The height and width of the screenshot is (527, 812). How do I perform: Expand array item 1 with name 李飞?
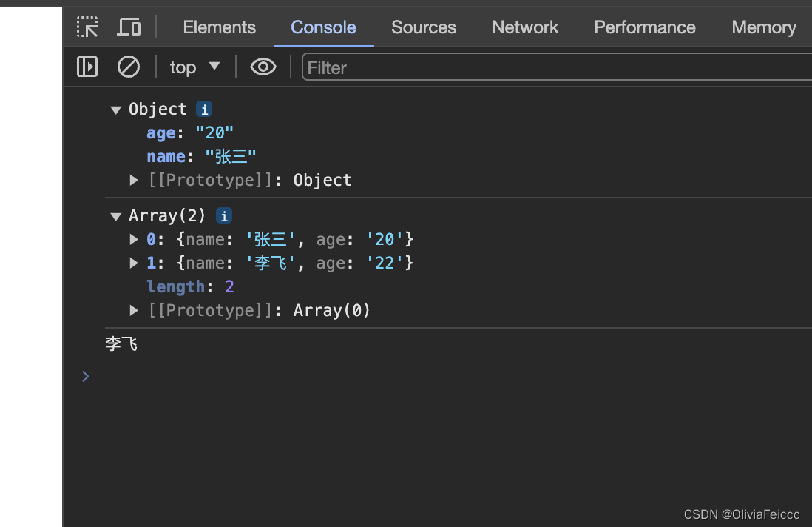tap(134, 263)
